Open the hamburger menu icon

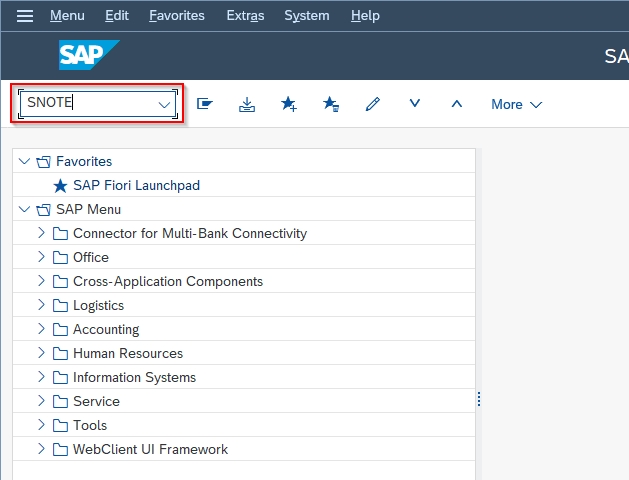[25, 16]
